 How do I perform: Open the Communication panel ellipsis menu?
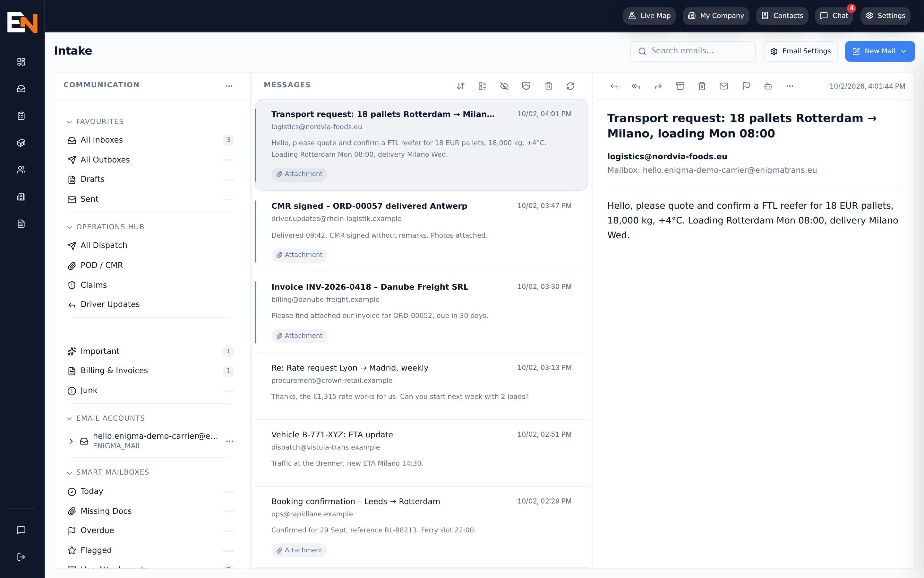coord(229,86)
